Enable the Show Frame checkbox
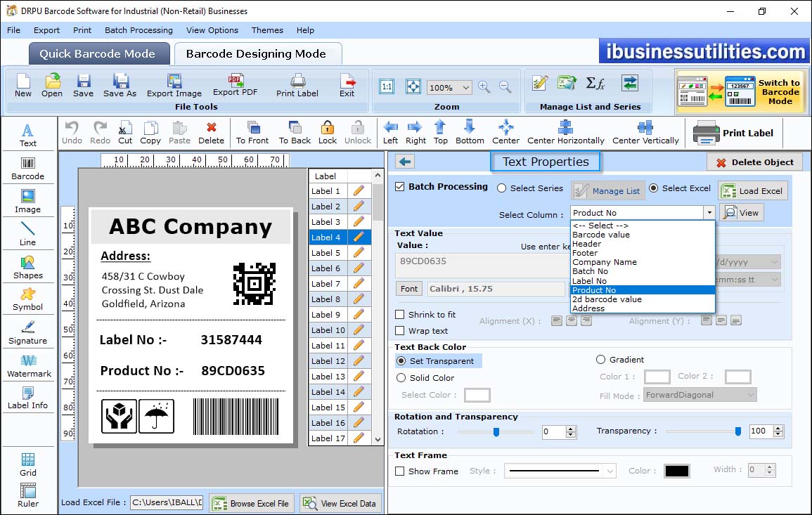This screenshot has width=812, height=515. pyautogui.click(x=400, y=471)
